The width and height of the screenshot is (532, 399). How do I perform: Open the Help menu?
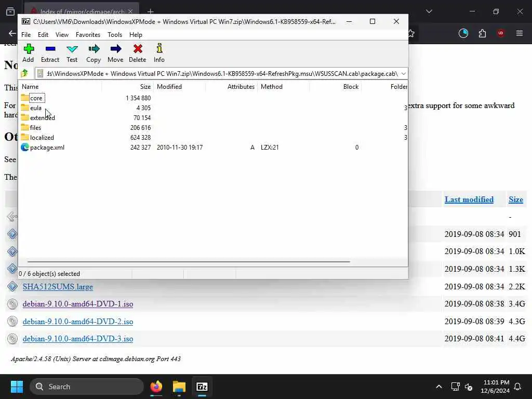click(x=136, y=35)
